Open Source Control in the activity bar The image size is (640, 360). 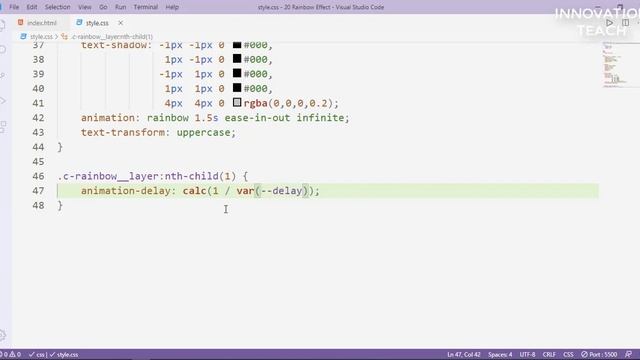pyautogui.click(x=3, y=76)
